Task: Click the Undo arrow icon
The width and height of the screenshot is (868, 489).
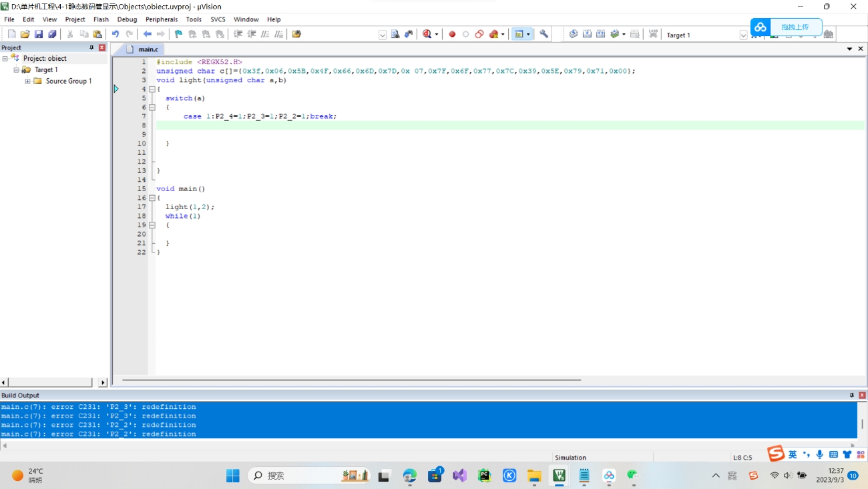Action: pos(115,34)
